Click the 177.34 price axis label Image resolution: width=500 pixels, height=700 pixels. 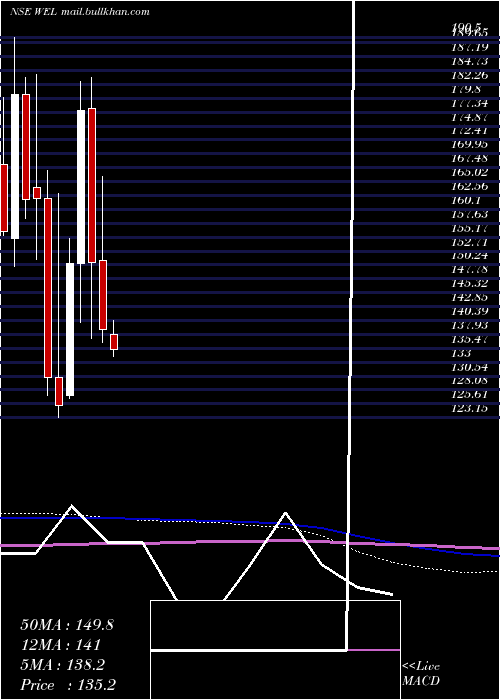pyautogui.click(x=469, y=103)
